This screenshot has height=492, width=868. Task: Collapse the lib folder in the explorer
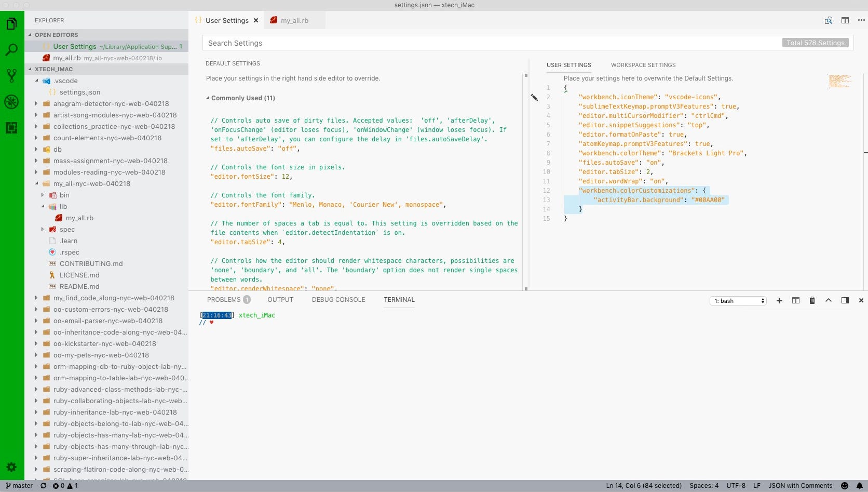tap(44, 206)
